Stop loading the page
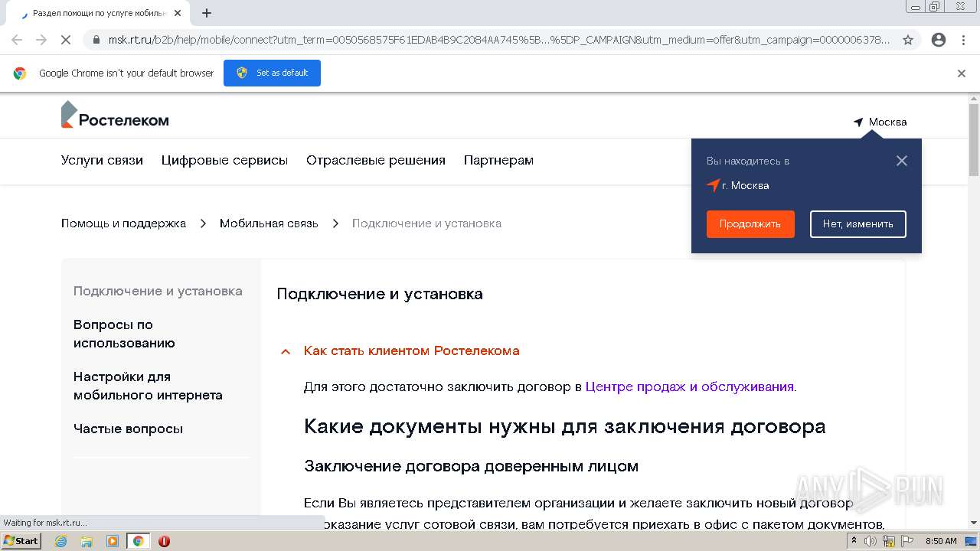This screenshot has height=551, width=980. [66, 40]
